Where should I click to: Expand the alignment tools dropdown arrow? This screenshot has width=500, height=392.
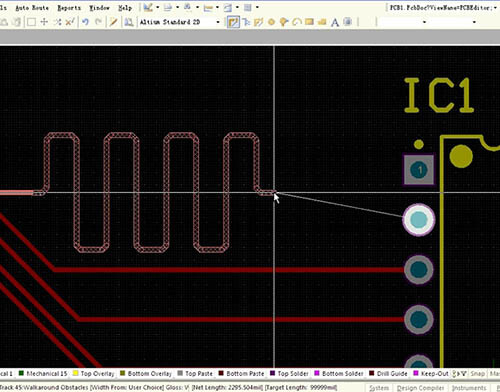[x=178, y=7]
